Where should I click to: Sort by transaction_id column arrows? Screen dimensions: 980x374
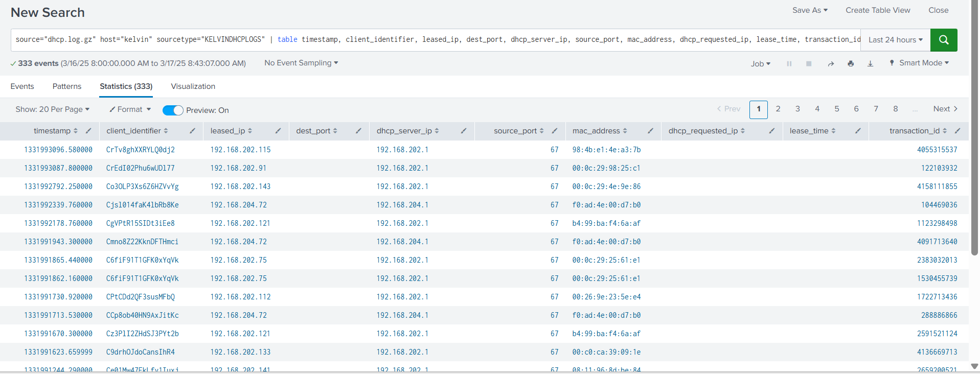tap(945, 131)
